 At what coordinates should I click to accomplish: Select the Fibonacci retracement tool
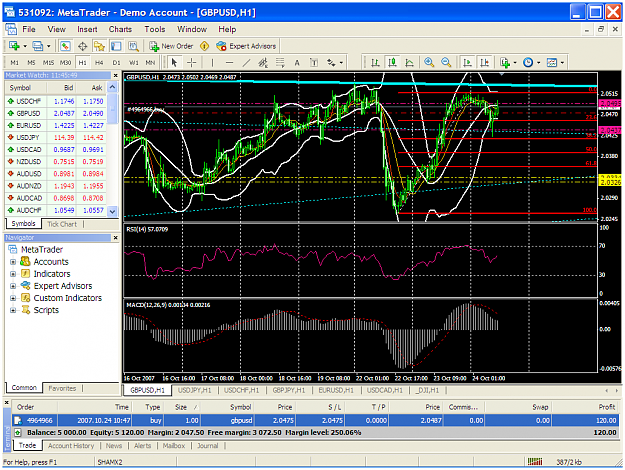point(280,63)
